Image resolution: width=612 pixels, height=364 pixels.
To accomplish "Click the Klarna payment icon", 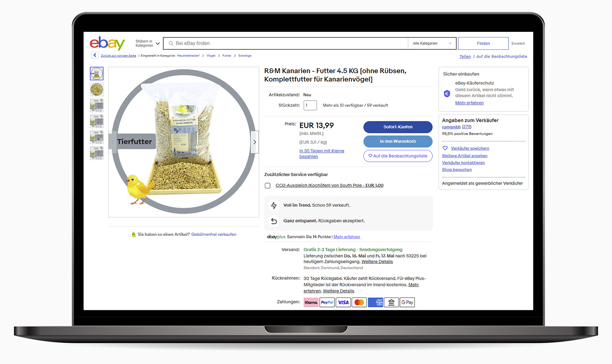I will point(311,302).
